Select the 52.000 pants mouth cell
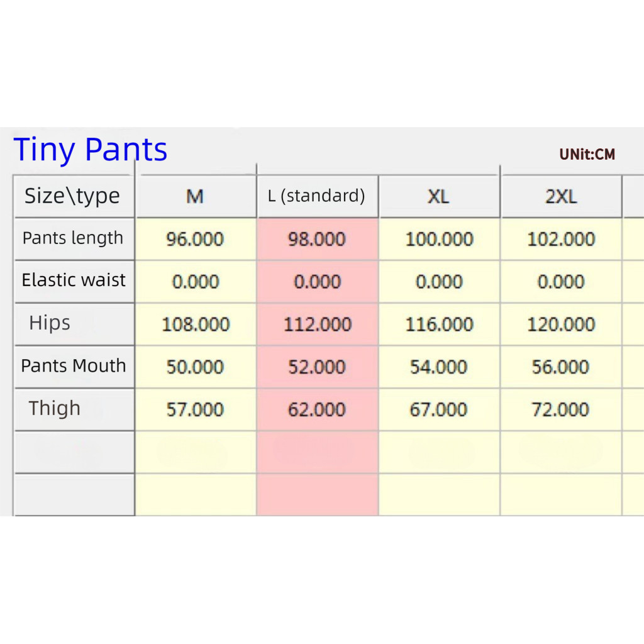Image resolution: width=644 pixels, height=644 pixels. coord(317,367)
